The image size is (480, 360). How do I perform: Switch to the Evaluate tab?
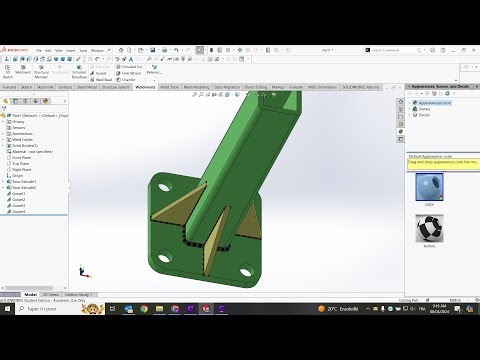click(296, 87)
